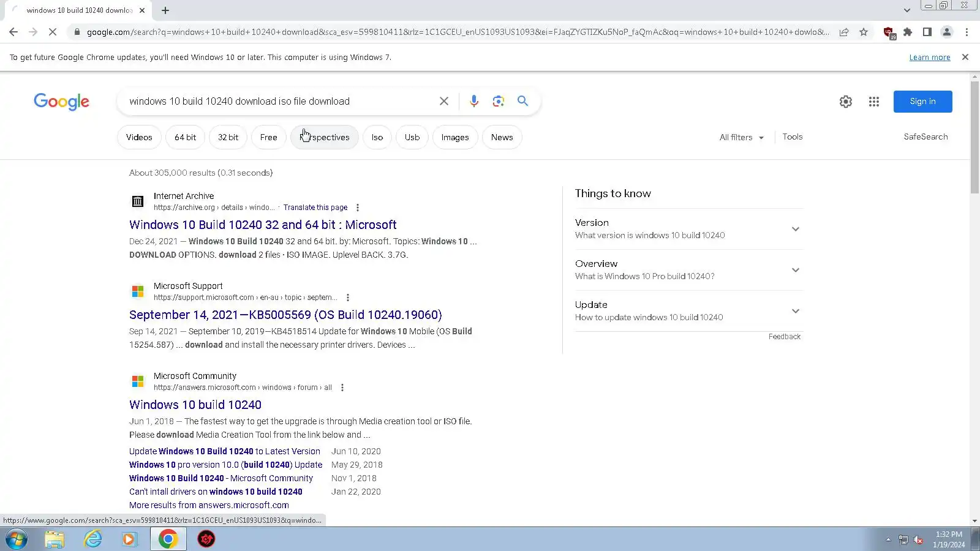Image resolution: width=980 pixels, height=551 pixels.
Task: Clear the search box text
Action: coord(444,101)
